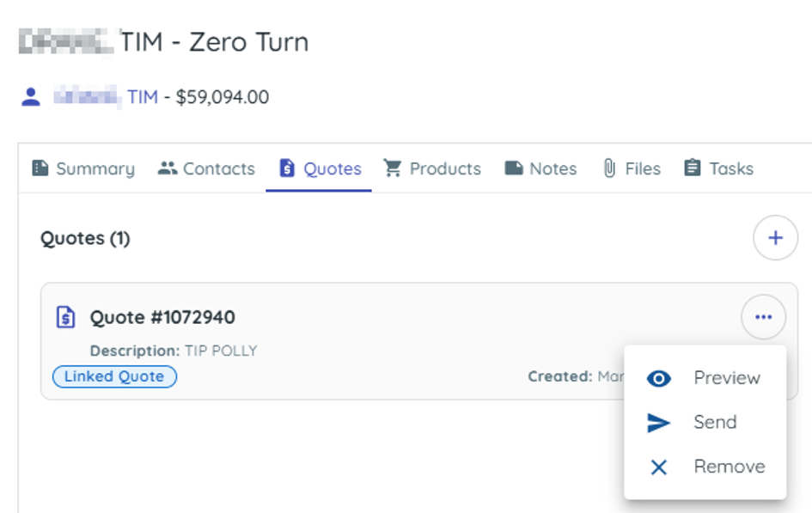
Task: Open the three-dot quote actions menu
Action: (x=763, y=317)
